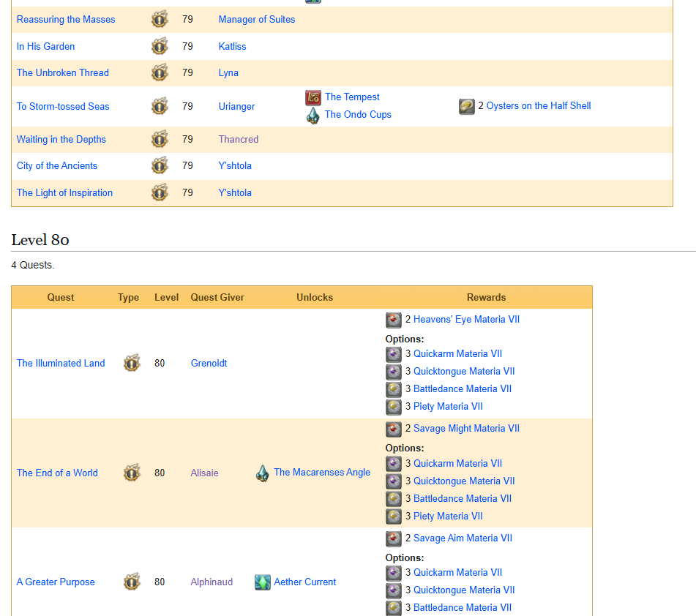Click Quickarm Materia icon in The End of a World row
The height and width of the screenshot is (616, 696).
[394, 464]
